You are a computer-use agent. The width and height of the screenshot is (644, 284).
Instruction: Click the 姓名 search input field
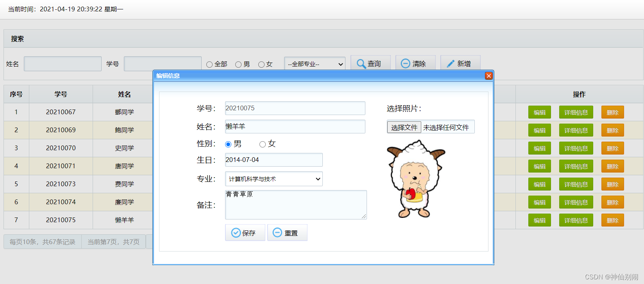[63, 64]
